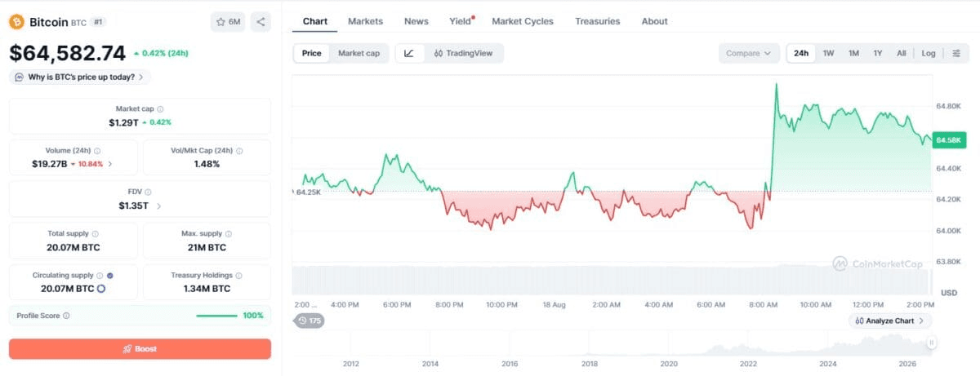Expand the Volume (24h) chevron
The height and width of the screenshot is (376, 980).
[110, 164]
